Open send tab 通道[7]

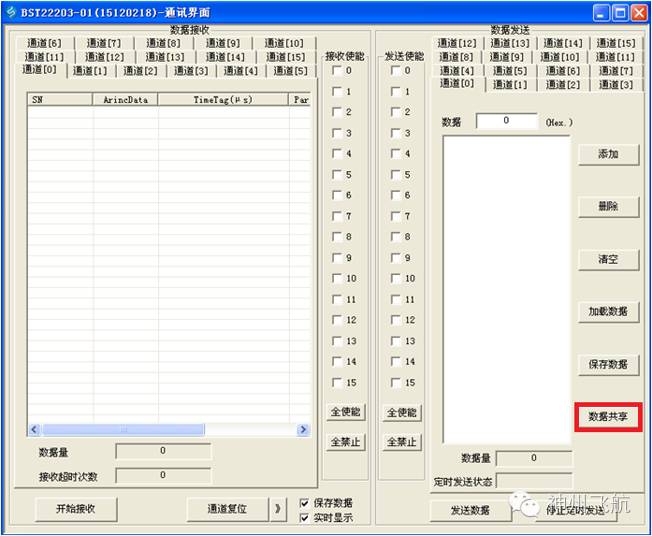[615, 71]
